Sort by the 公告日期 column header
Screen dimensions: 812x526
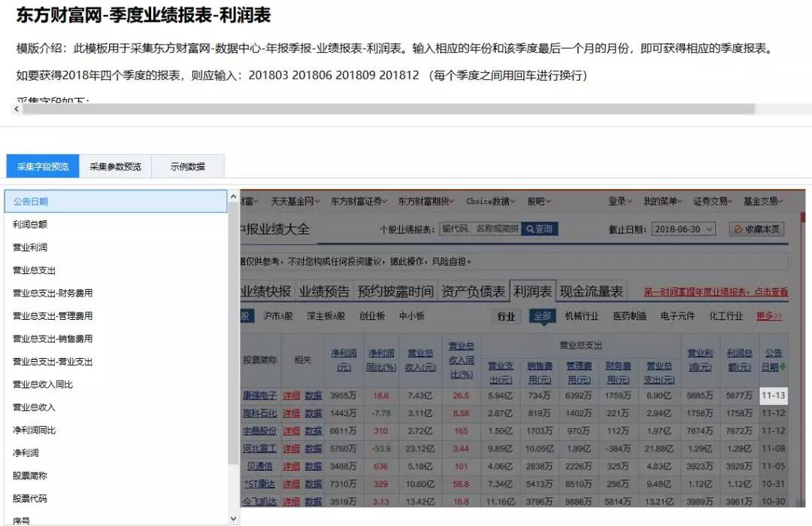point(774,360)
